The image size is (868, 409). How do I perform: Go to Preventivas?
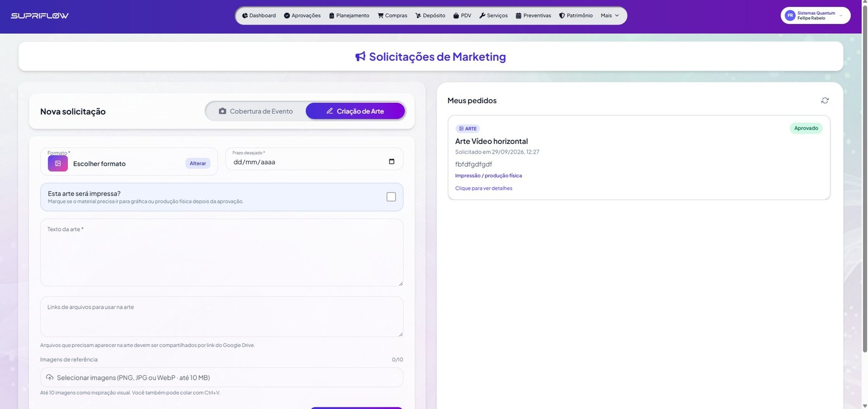point(533,16)
